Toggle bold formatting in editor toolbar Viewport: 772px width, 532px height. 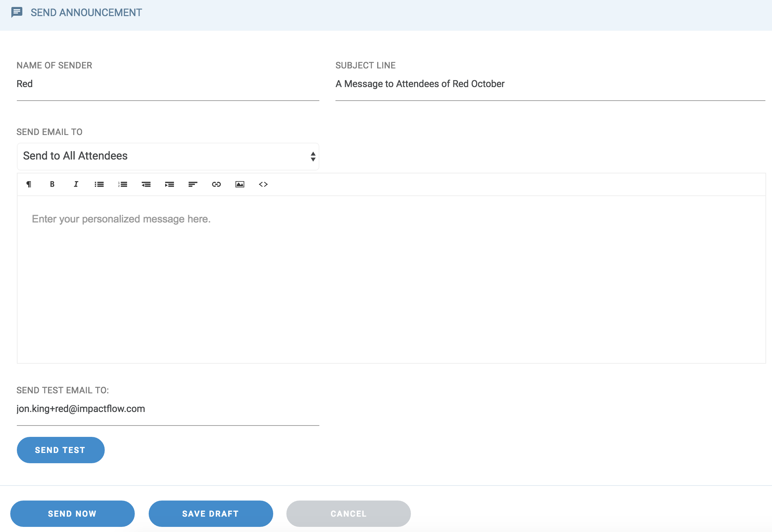[x=52, y=184]
